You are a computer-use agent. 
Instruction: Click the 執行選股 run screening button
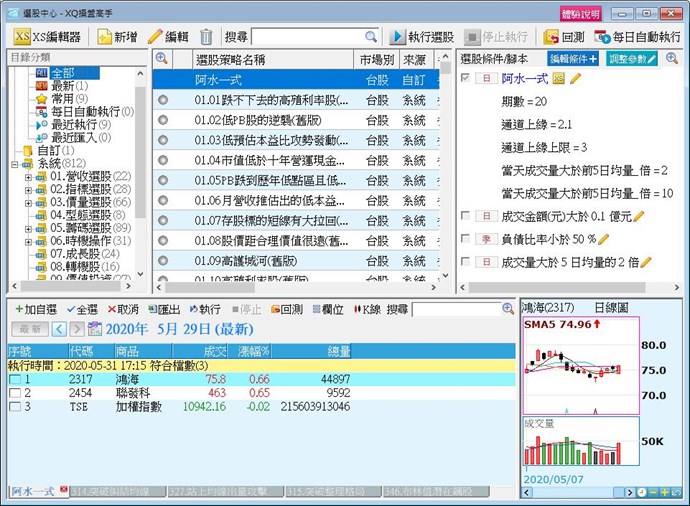[x=424, y=36]
